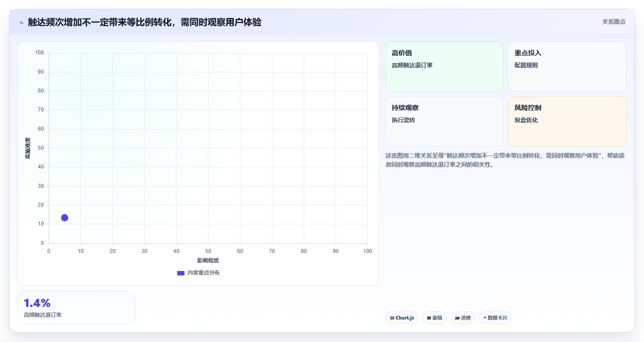Click the 内容重点分布 legend label

204,273
